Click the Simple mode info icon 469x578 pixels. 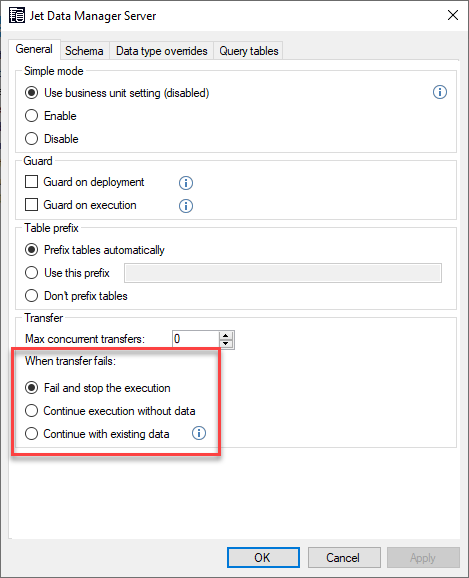click(440, 92)
